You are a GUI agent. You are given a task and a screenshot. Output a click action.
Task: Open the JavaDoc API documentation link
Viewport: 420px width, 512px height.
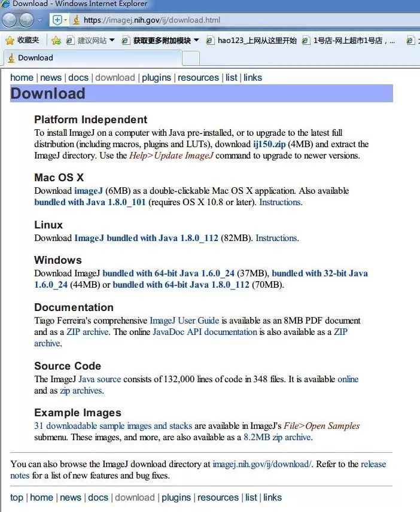205,332
